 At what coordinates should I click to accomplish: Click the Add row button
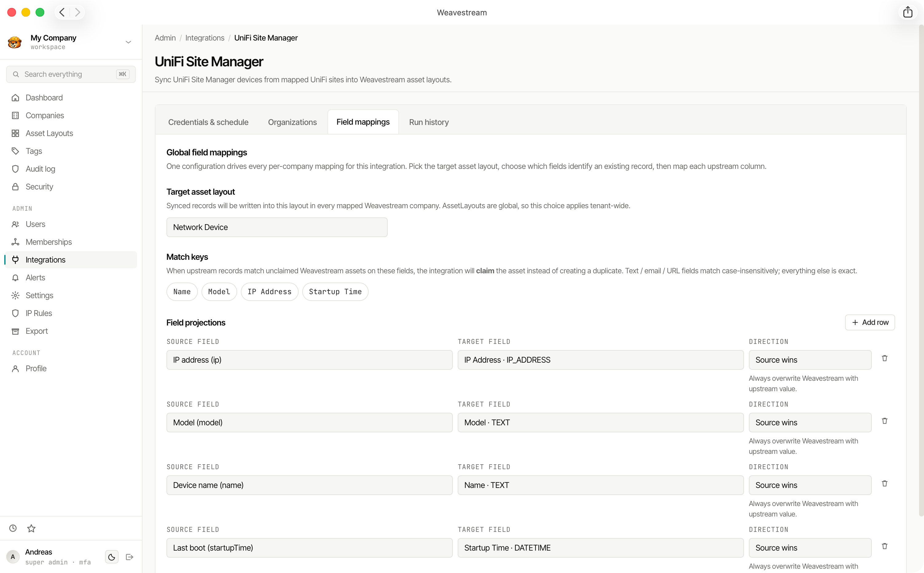point(870,322)
